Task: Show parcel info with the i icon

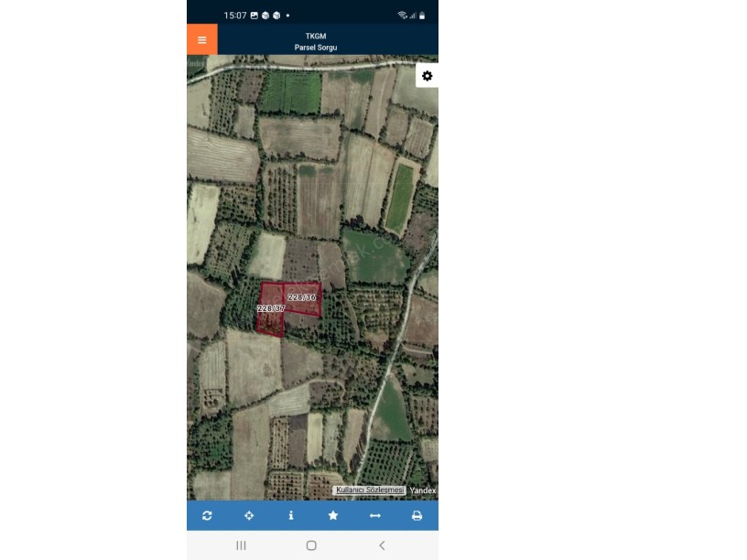Action: pyautogui.click(x=291, y=515)
